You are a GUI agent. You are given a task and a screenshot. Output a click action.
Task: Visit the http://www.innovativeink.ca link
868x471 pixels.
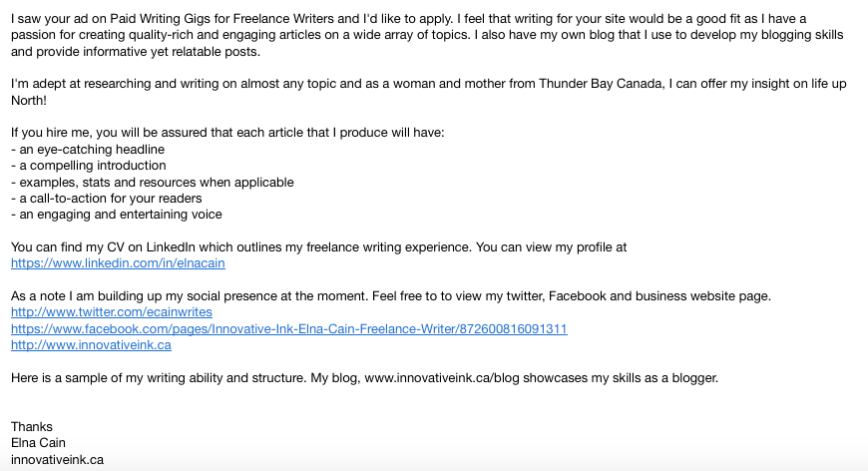tap(92, 345)
